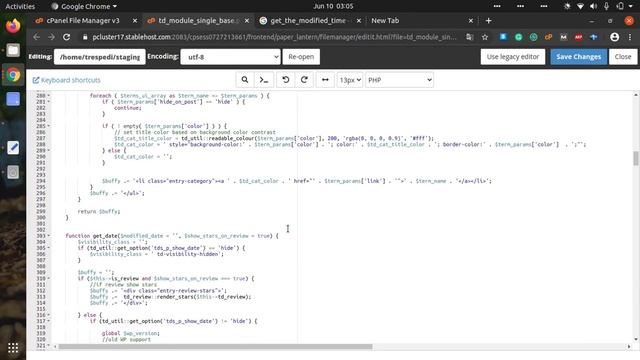Open Activities overview

(20, 6)
